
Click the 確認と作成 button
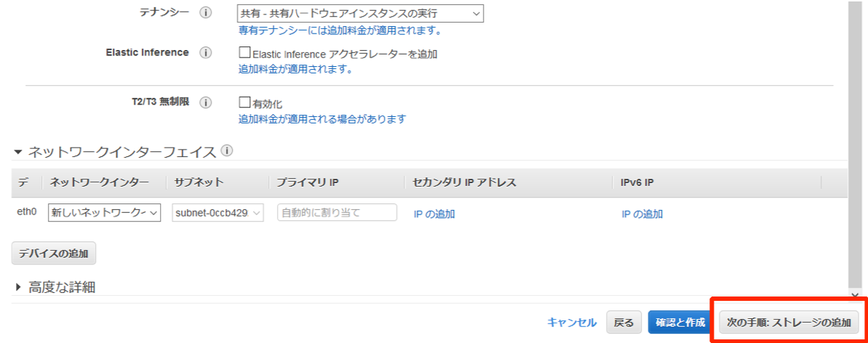click(x=680, y=323)
